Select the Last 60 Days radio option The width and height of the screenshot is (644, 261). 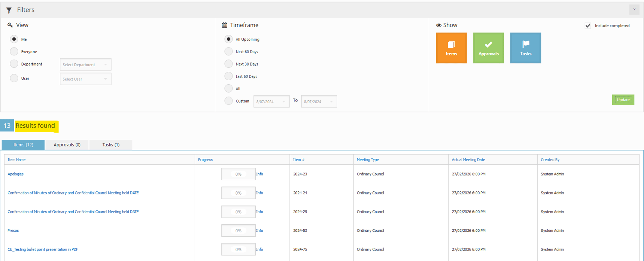(228, 76)
